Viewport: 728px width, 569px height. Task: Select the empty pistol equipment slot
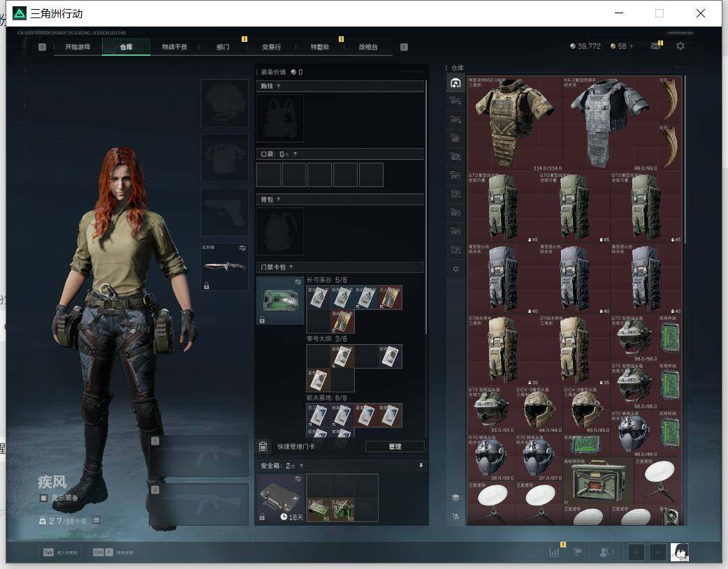224,212
